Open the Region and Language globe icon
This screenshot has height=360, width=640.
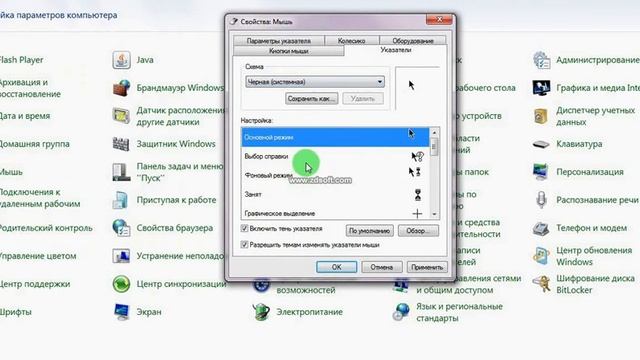pyautogui.click(x=401, y=312)
